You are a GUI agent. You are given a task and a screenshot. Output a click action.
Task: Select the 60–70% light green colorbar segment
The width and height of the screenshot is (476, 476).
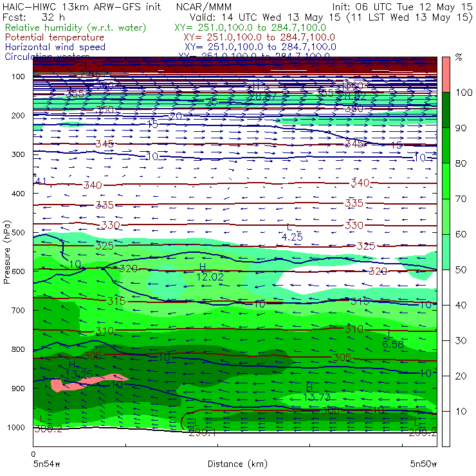point(446,216)
